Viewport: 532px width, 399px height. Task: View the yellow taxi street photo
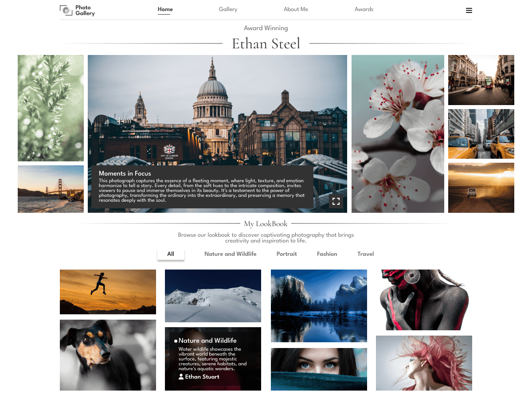coord(481,134)
